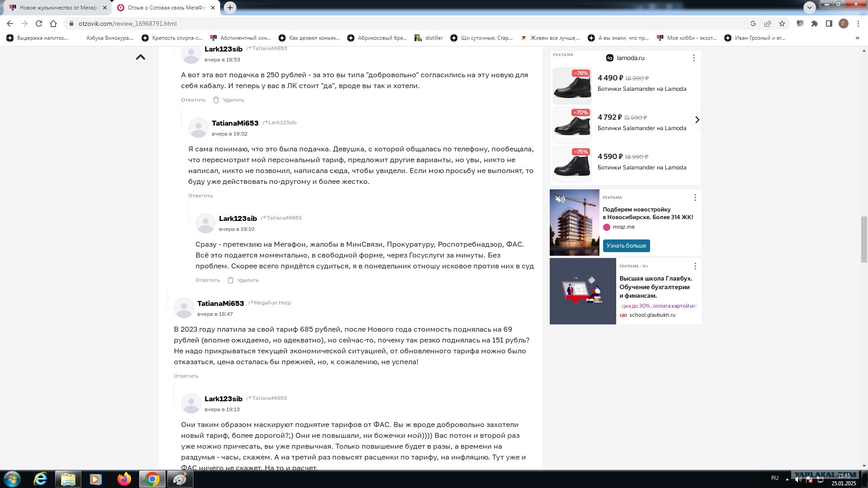Close the Otzovik review tab
Screen dimensions: 868x488
[213, 8]
